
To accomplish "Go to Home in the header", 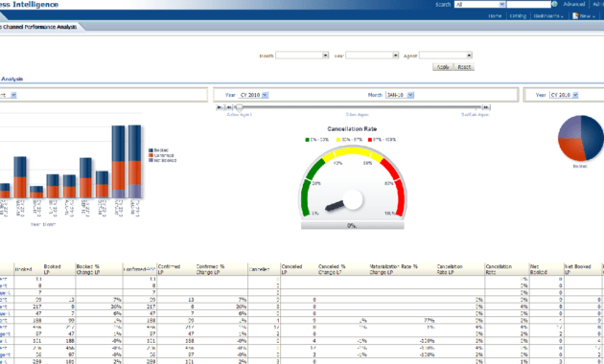I will pos(495,16).
